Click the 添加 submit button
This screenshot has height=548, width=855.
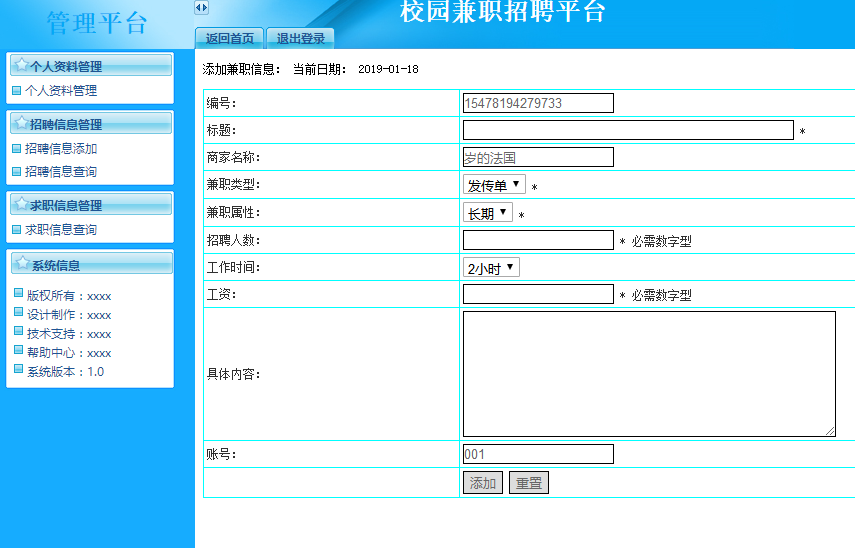coord(483,483)
